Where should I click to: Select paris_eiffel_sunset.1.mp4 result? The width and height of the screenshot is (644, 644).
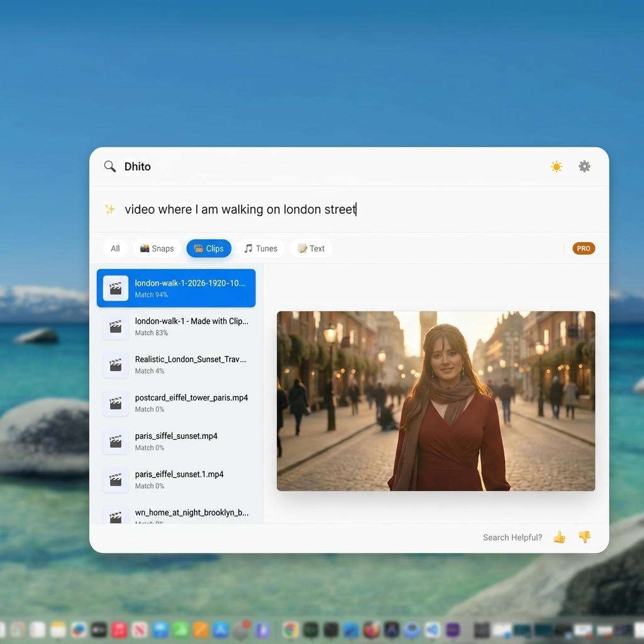[176, 480]
